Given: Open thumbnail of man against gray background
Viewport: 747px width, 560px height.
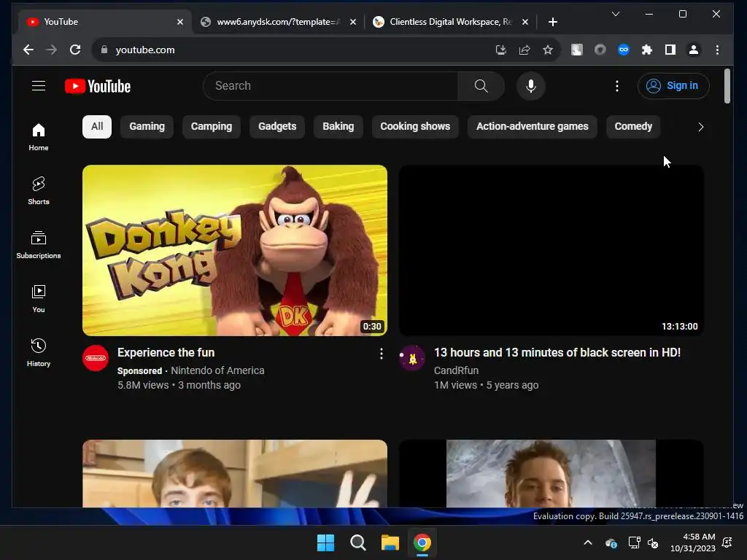Looking at the screenshot, I should (x=551, y=473).
